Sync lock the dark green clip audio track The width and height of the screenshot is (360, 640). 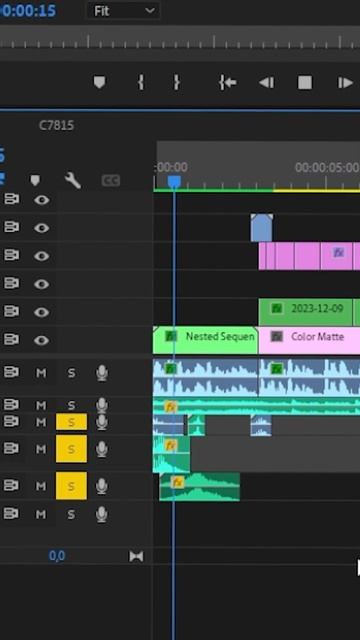(11, 485)
